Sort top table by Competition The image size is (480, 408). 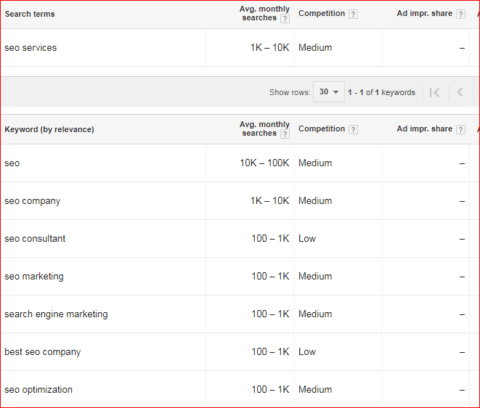(x=322, y=13)
